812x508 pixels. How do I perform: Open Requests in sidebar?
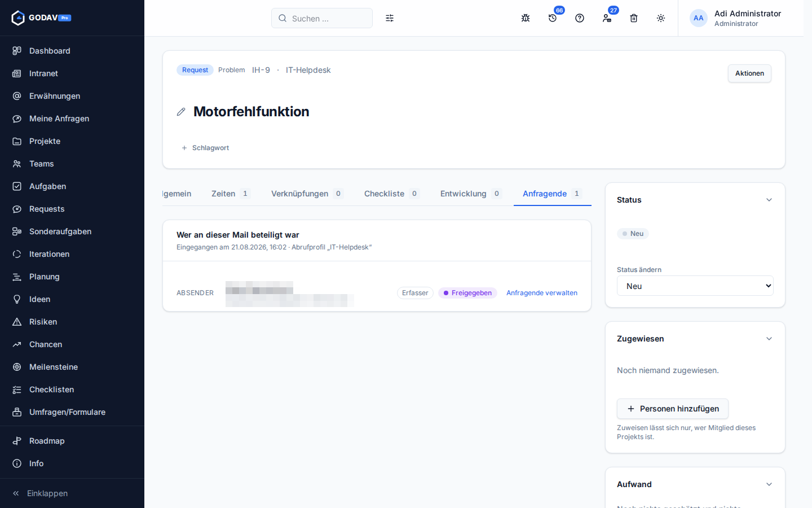72,209
